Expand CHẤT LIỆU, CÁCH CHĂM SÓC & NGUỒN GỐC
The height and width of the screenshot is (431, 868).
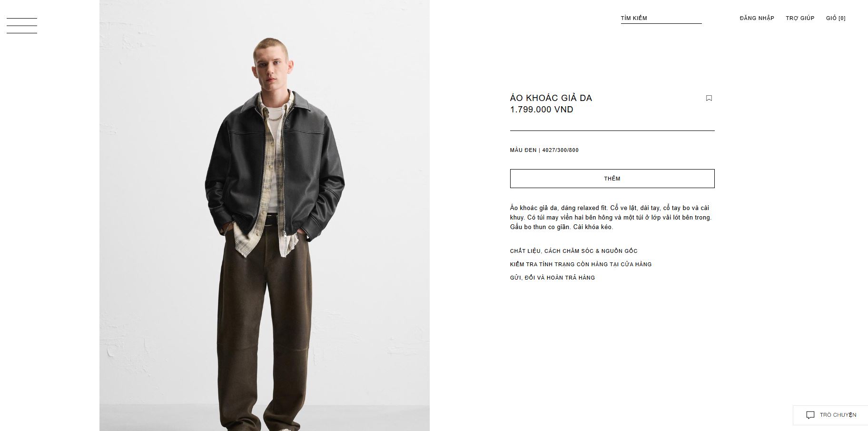tap(573, 251)
